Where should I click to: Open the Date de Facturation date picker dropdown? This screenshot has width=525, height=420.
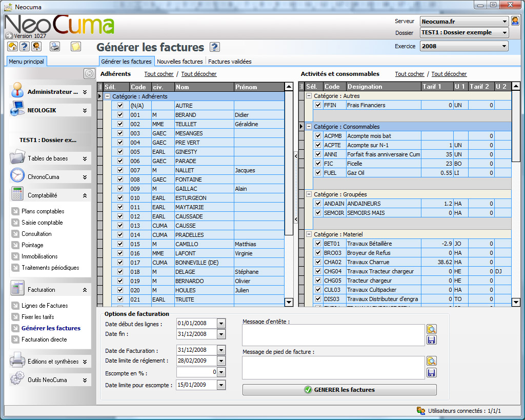[x=221, y=350]
